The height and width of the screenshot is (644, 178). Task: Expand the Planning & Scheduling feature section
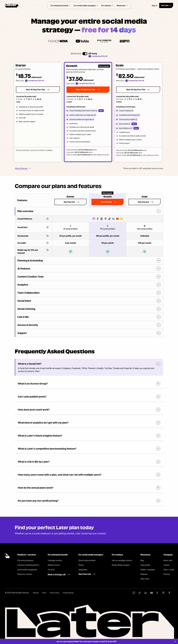coord(158,261)
